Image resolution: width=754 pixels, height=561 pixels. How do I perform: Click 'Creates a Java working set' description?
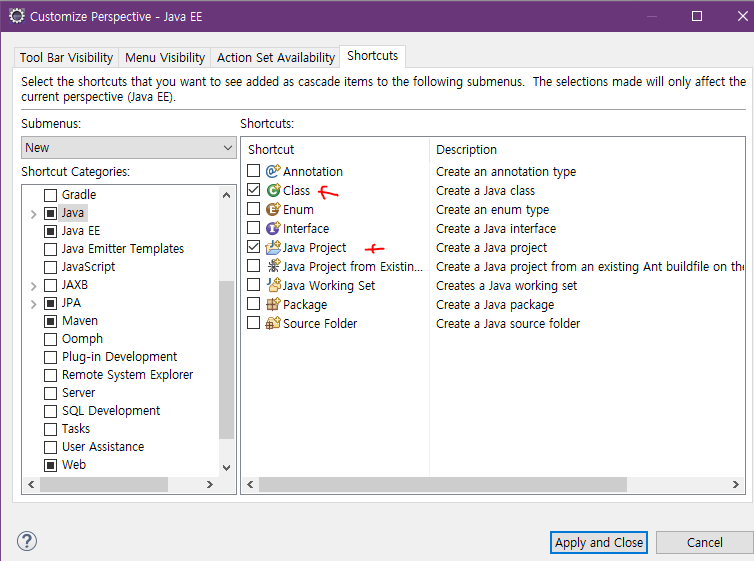[506, 286]
